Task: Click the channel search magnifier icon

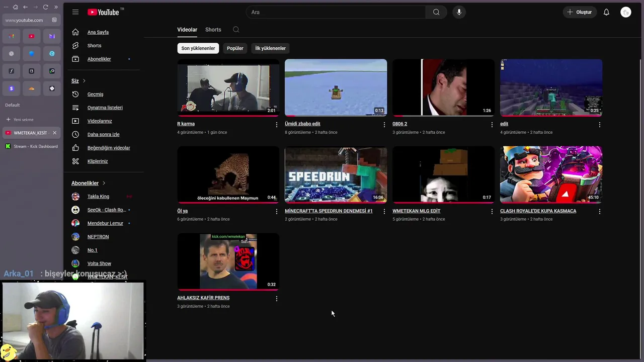Action: 236,30
